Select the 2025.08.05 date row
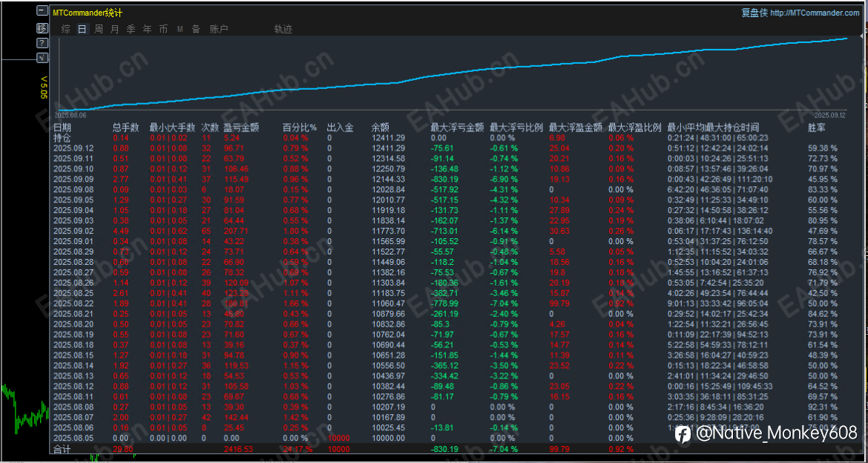Image resolution: width=868 pixels, height=463 pixels. [73, 438]
